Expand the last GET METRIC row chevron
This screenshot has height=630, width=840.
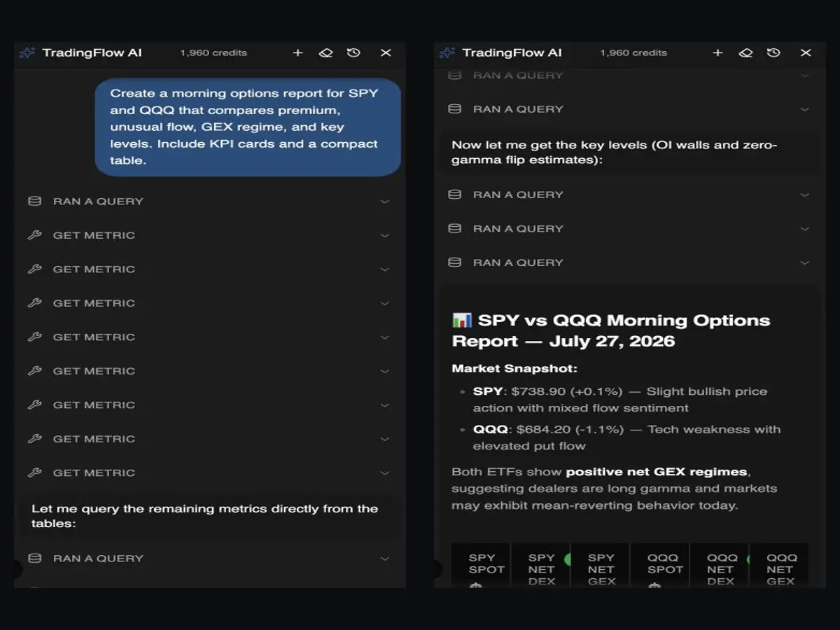[384, 473]
